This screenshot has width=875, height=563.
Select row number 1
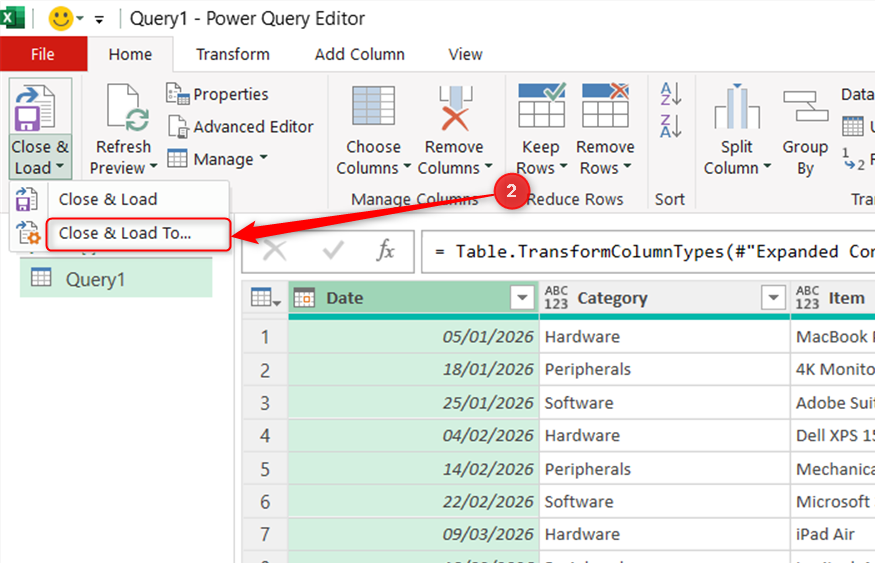(265, 337)
